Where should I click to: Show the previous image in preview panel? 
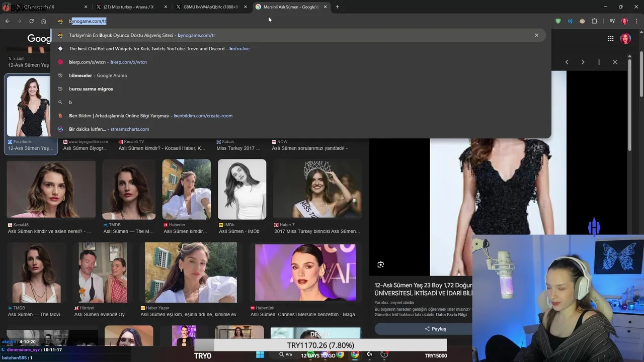(x=567, y=62)
